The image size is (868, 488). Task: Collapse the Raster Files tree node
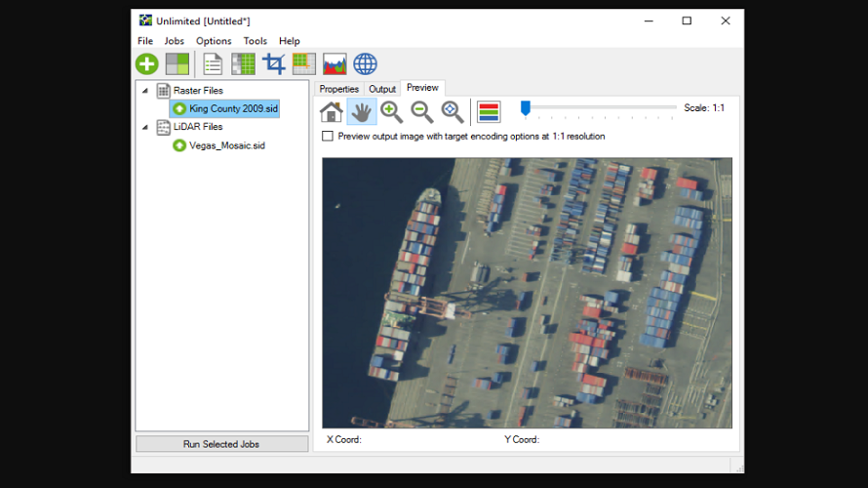click(145, 91)
